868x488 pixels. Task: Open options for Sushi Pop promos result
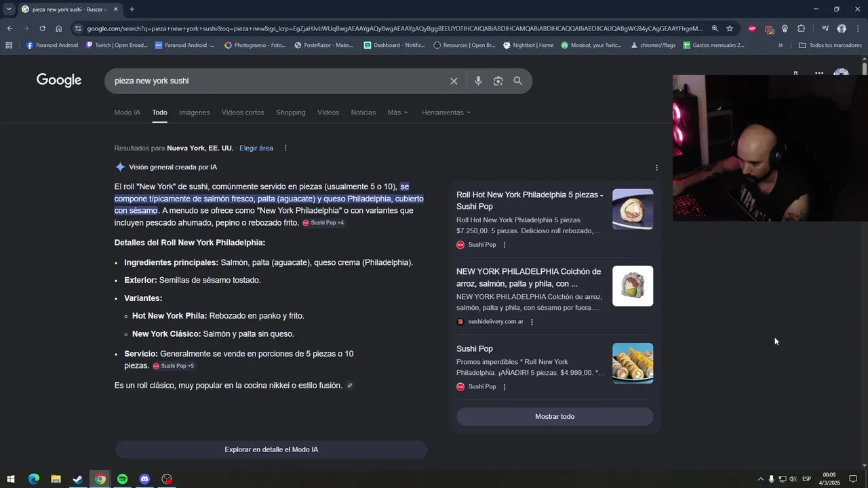(x=504, y=387)
